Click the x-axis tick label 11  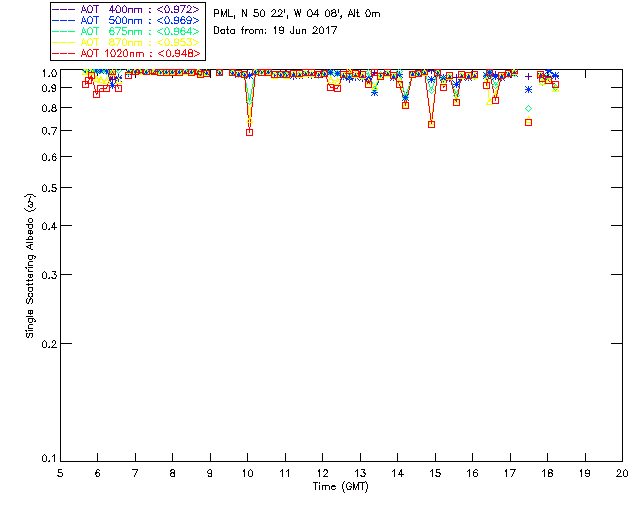(x=285, y=473)
